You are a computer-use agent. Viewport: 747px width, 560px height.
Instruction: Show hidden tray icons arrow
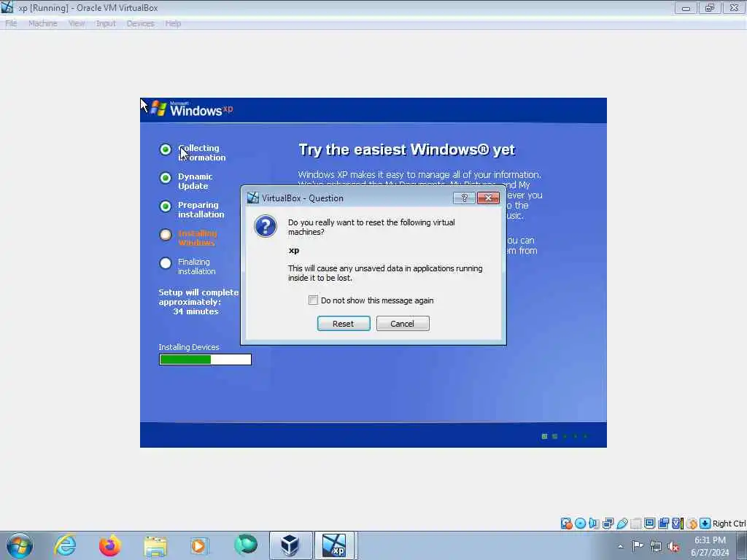[x=620, y=546]
